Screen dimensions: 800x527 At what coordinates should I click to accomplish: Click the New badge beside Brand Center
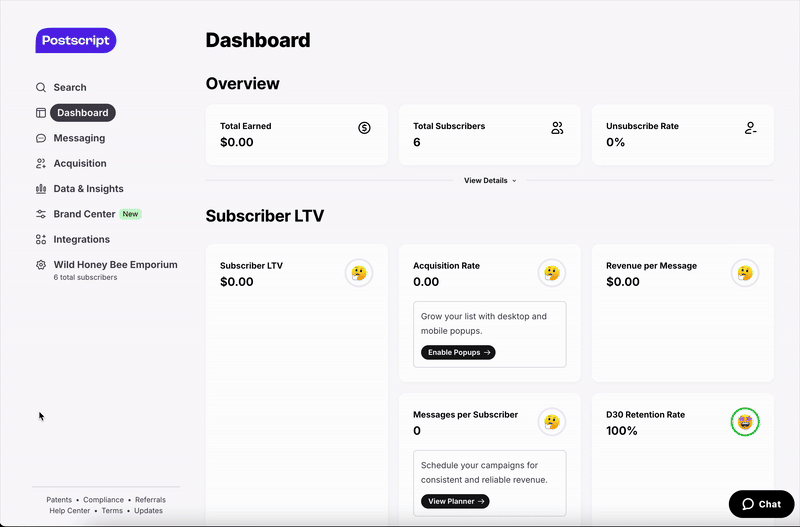point(130,214)
